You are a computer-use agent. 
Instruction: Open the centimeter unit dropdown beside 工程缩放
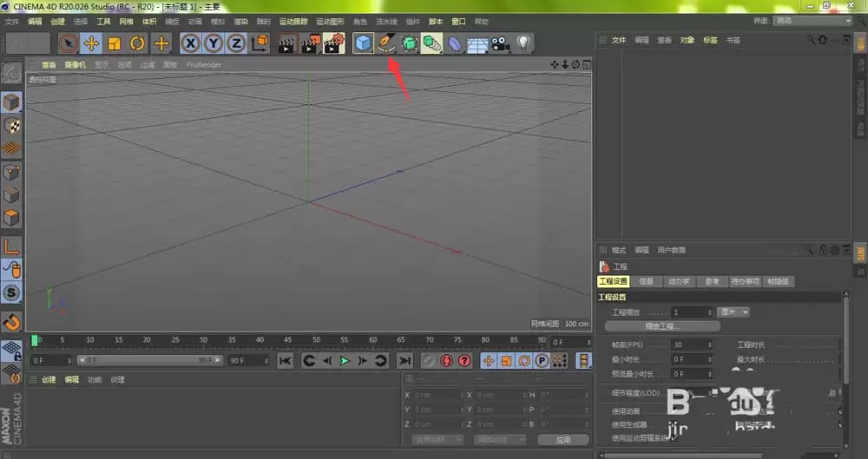point(734,312)
